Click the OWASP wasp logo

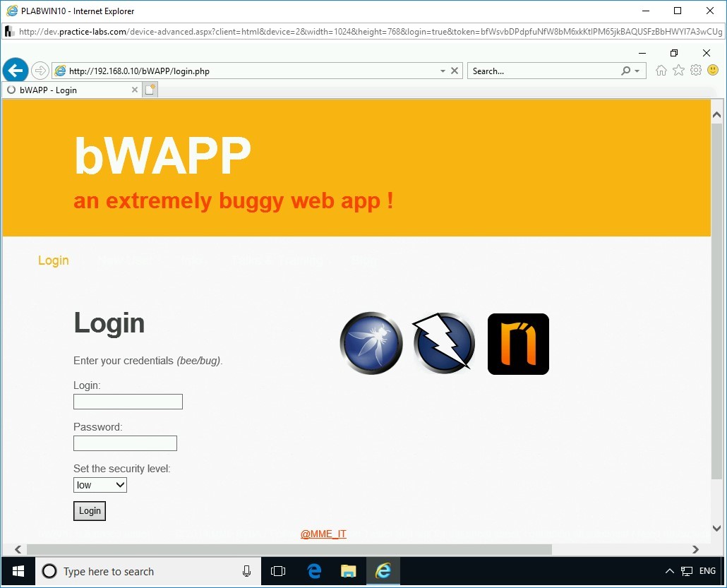371,343
